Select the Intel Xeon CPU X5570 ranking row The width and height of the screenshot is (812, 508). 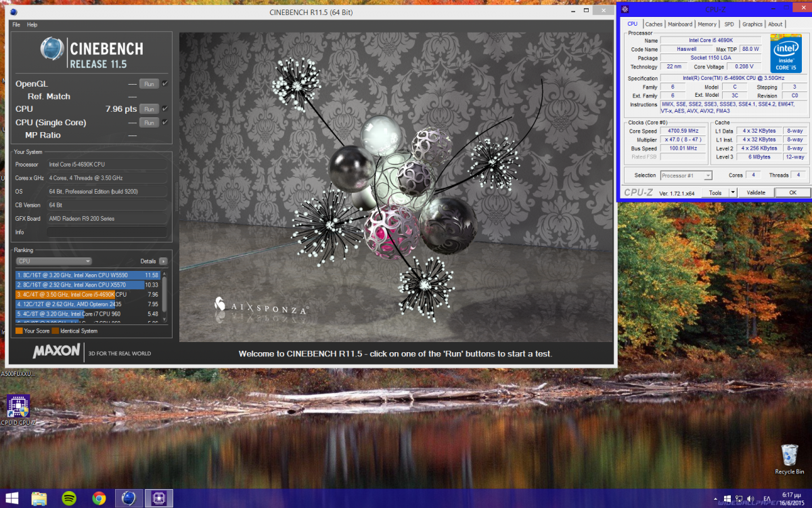pos(87,285)
